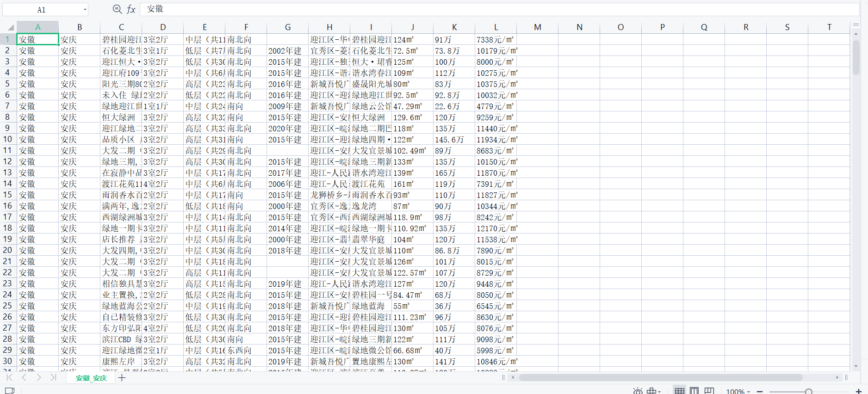868x394 pixels.
Task: Open the insert function fx button
Action: click(x=131, y=9)
